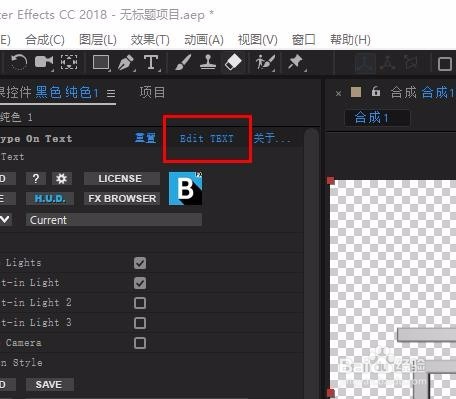Click the square icon at toolbar right

point(445,64)
